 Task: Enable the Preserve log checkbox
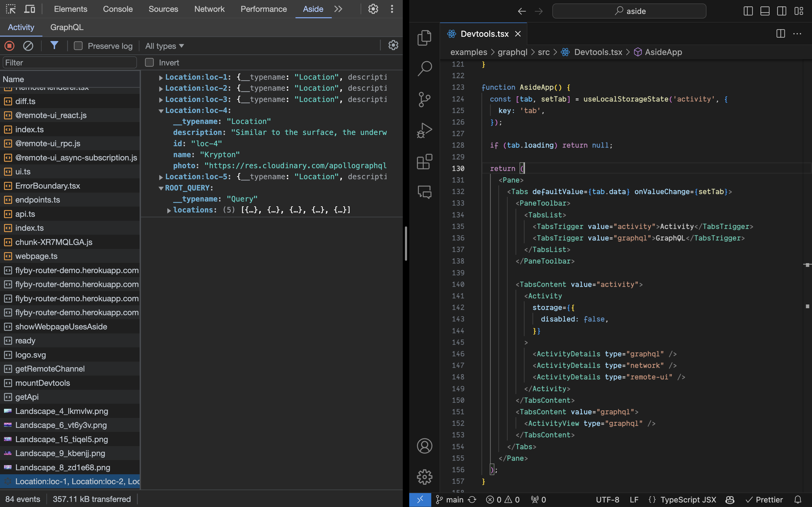tap(78, 46)
